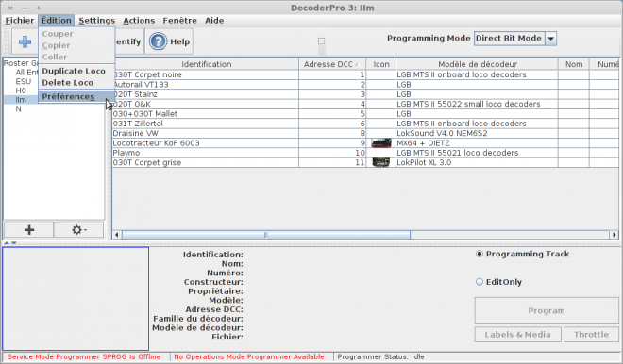623x364 pixels.
Task: Open the Actions menu
Action: coord(139,20)
